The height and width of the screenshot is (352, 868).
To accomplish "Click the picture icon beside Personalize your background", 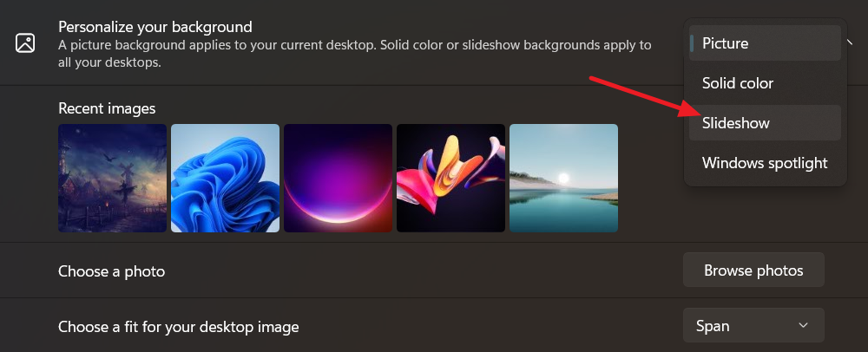I will 25,43.
